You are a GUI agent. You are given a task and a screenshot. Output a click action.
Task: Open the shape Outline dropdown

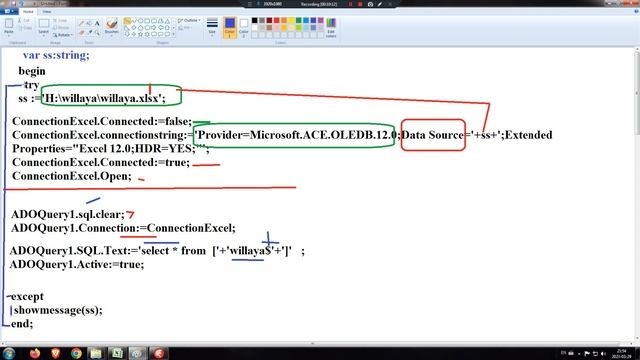click(189, 20)
